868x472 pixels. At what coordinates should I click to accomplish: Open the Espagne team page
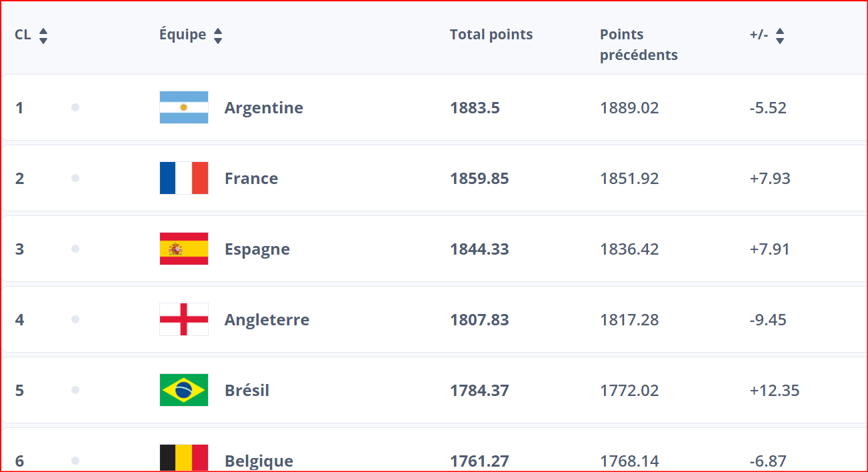pos(257,249)
